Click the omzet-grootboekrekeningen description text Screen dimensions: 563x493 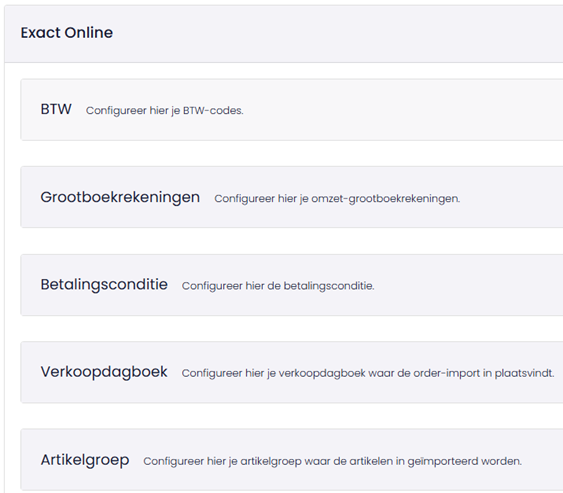click(337, 199)
